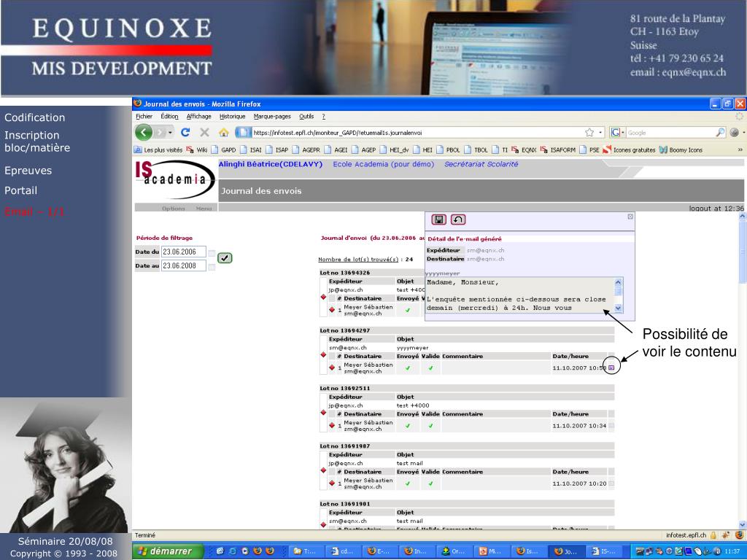This screenshot has height=560, width=747.
Task: Click the e-mail body text area starting Madame, Monsieur
Action: pyautogui.click(x=519, y=295)
